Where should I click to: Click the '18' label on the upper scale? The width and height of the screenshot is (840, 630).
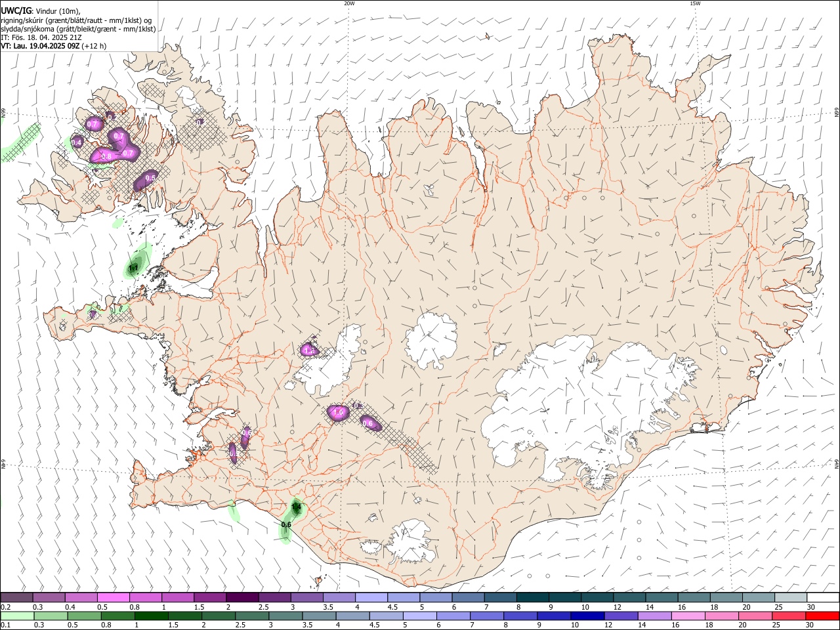click(713, 607)
